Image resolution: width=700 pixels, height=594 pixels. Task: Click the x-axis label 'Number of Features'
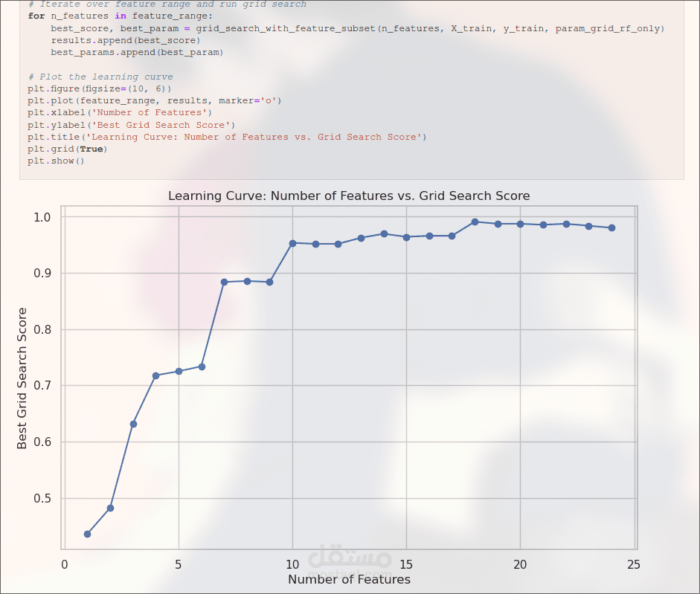coord(349,579)
